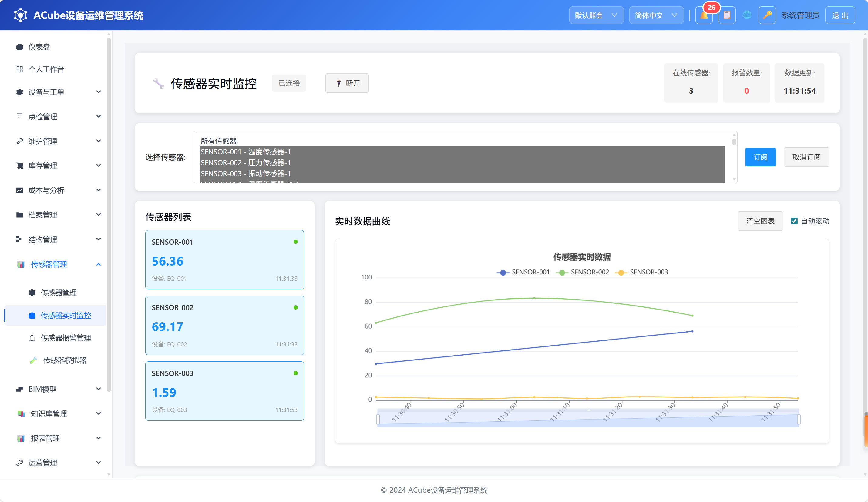Toggle SENSOR-003 legend in chart
The height and width of the screenshot is (502, 868).
click(x=641, y=272)
